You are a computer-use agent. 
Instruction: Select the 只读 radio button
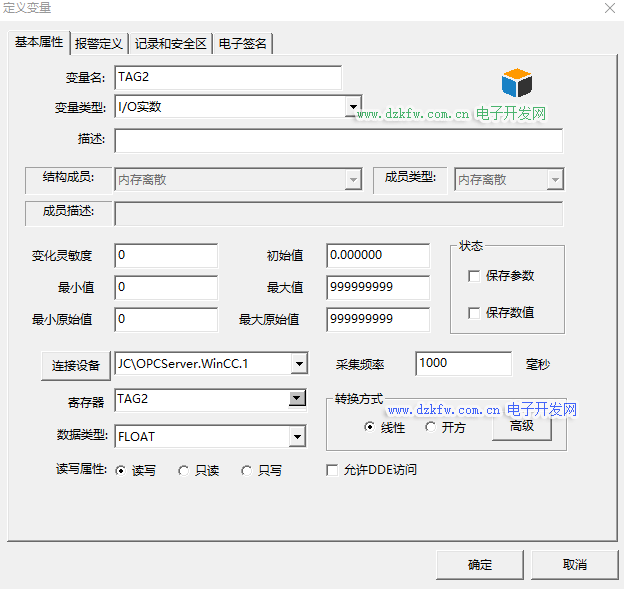pyautogui.click(x=183, y=470)
